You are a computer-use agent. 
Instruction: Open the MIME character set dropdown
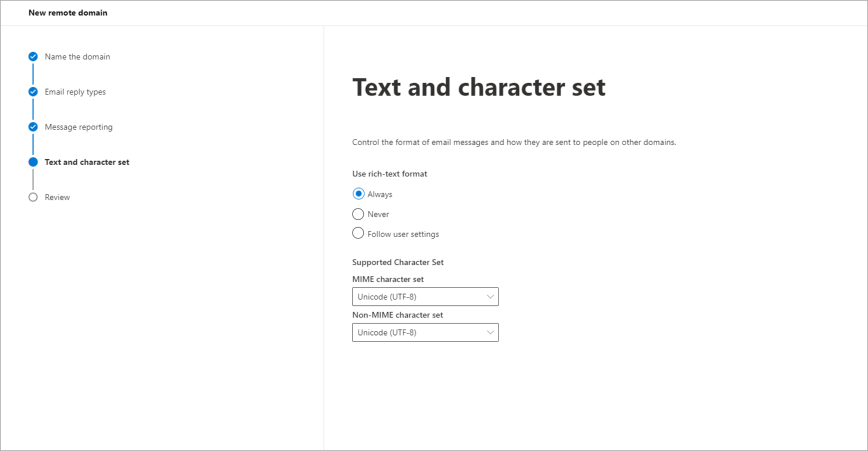[x=425, y=297]
